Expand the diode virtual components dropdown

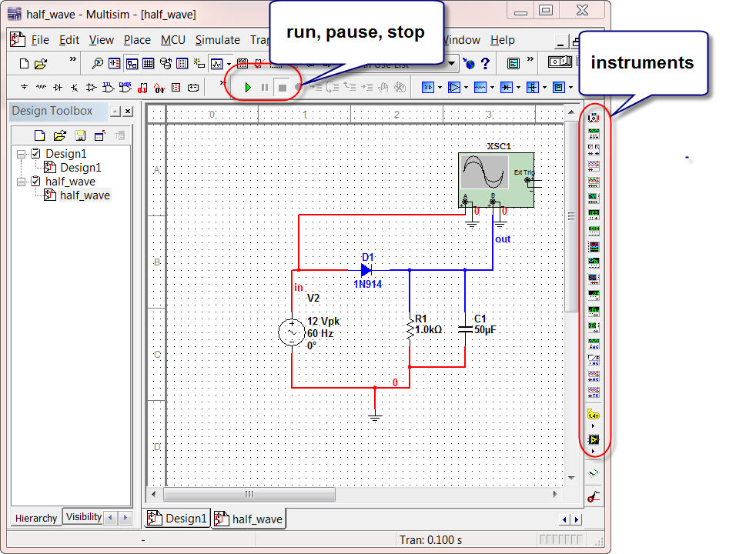point(518,87)
